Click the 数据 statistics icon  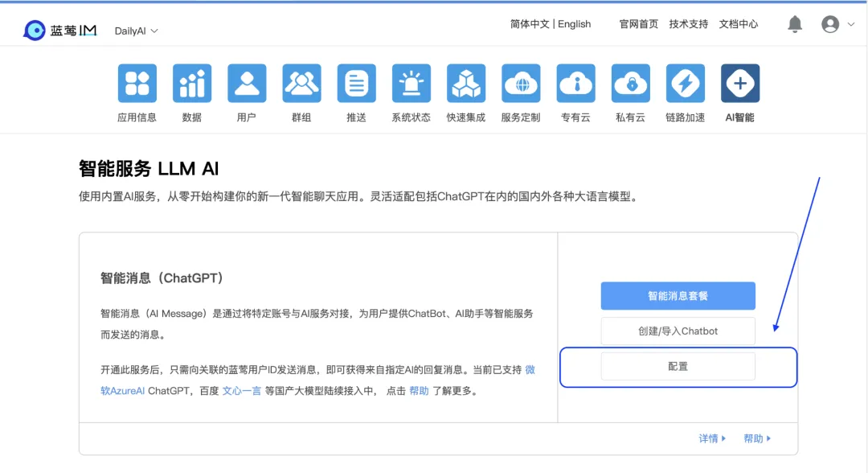click(192, 84)
